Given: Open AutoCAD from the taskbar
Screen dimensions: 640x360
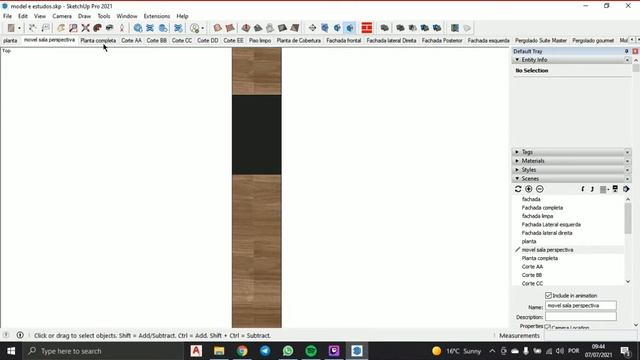Looking at the screenshot, I should click(196, 351).
